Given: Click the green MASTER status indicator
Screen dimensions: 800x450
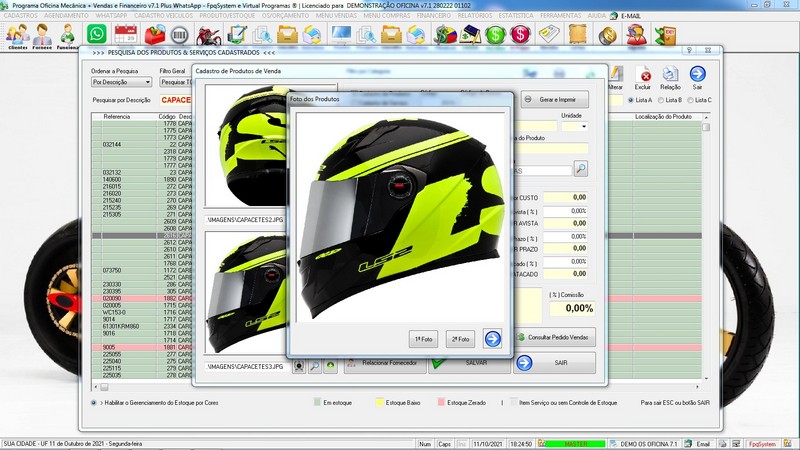Looking at the screenshot, I should coord(576,444).
